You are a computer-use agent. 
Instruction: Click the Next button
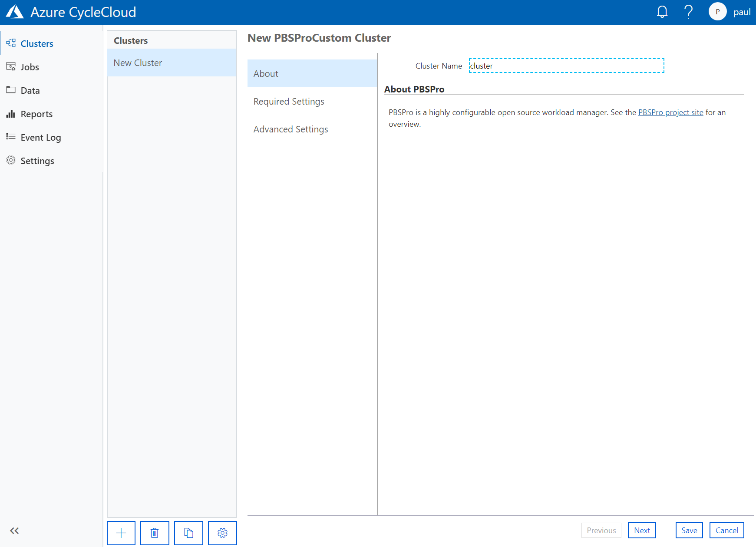(642, 531)
